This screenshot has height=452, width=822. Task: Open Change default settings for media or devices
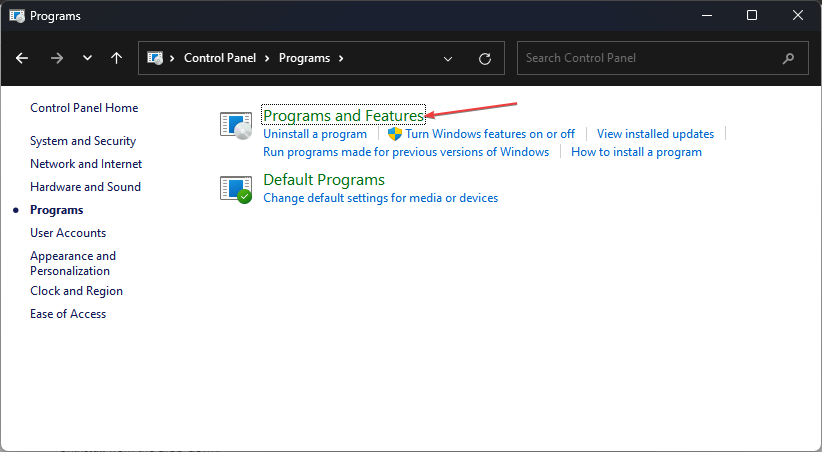pos(380,198)
